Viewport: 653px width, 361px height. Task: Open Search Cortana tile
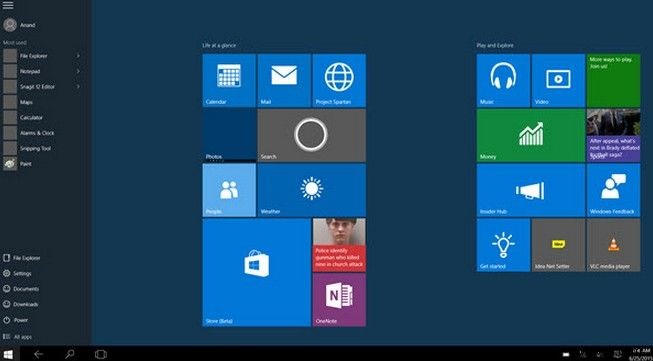tap(312, 135)
